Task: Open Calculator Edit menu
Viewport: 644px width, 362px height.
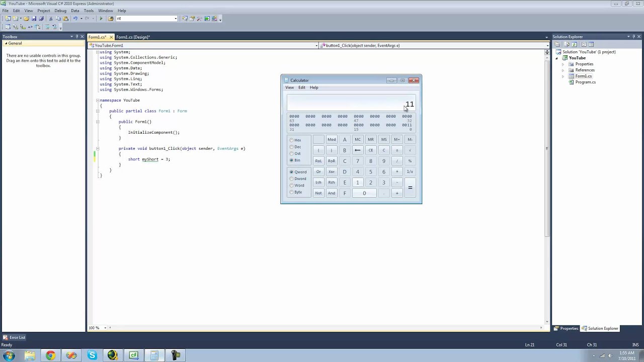Action: point(302,87)
